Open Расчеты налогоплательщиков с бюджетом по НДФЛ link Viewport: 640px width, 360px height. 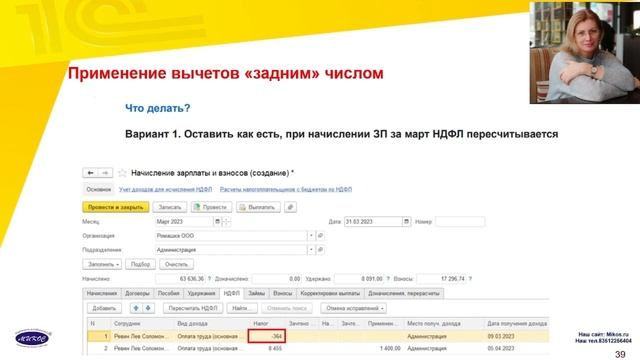click(286, 189)
